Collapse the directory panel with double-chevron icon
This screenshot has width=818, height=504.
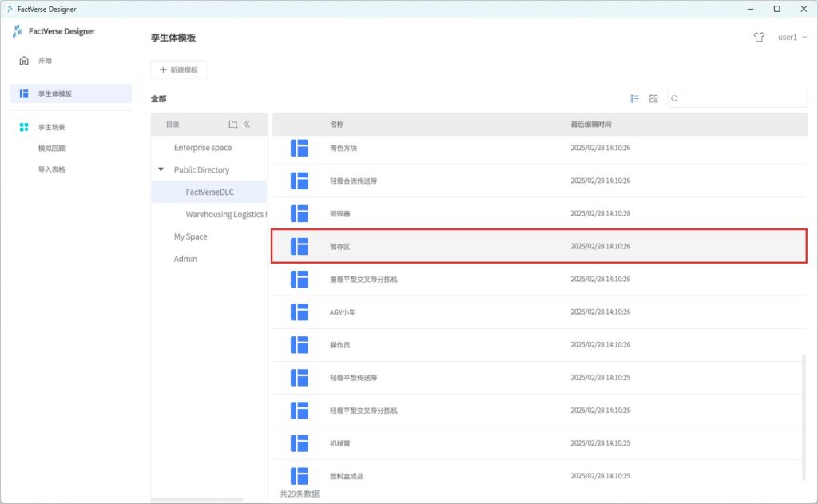coord(247,125)
